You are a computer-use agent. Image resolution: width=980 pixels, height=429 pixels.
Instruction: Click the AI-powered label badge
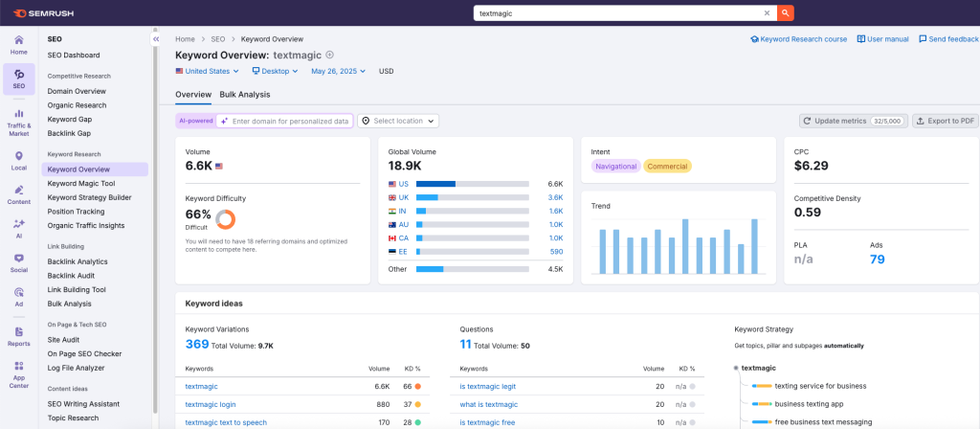tap(195, 121)
